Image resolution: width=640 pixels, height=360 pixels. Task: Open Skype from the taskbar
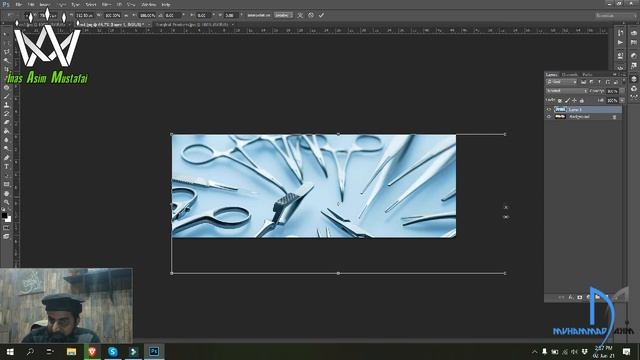pyautogui.click(x=113, y=351)
